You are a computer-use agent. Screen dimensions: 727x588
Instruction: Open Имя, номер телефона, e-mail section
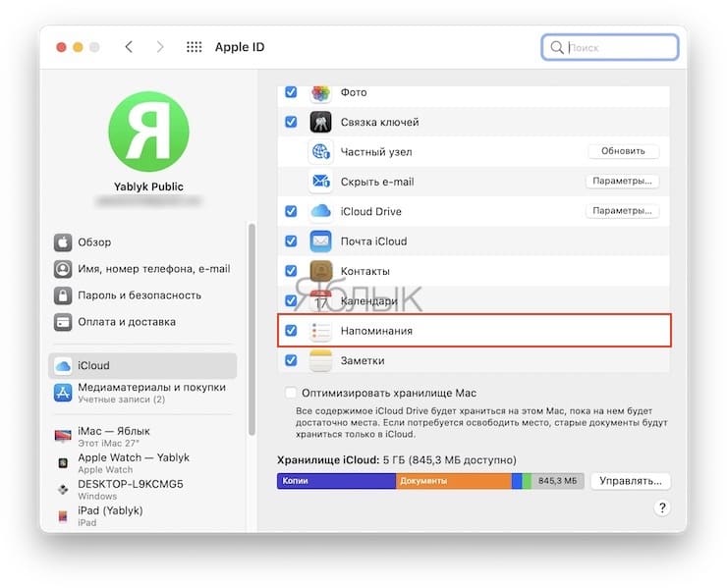tap(142, 269)
